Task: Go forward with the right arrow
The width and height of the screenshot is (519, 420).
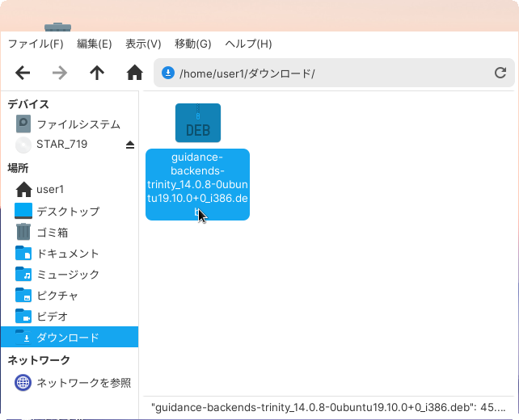Action: [x=60, y=73]
